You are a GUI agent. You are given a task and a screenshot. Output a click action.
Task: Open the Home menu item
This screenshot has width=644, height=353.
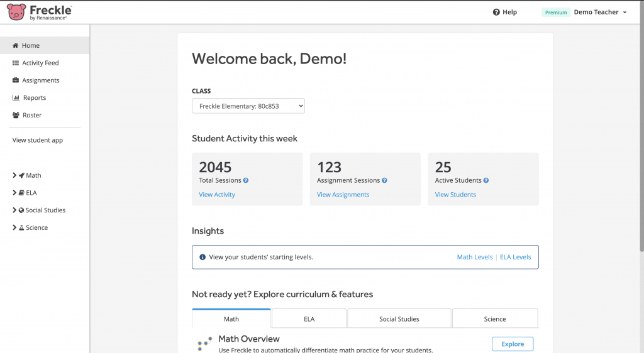pyautogui.click(x=45, y=45)
